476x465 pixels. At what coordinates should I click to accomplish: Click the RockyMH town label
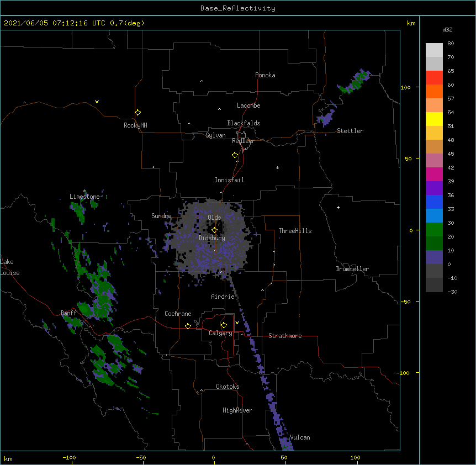tap(135, 125)
